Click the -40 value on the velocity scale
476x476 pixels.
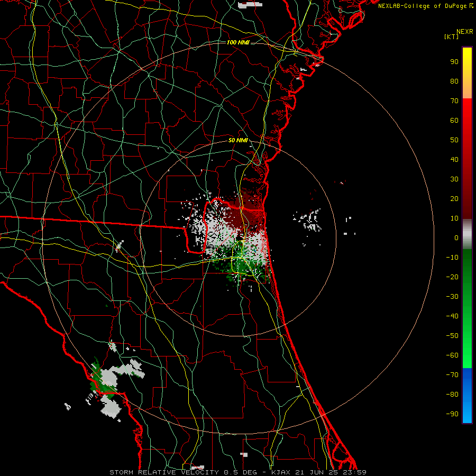pos(452,316)
